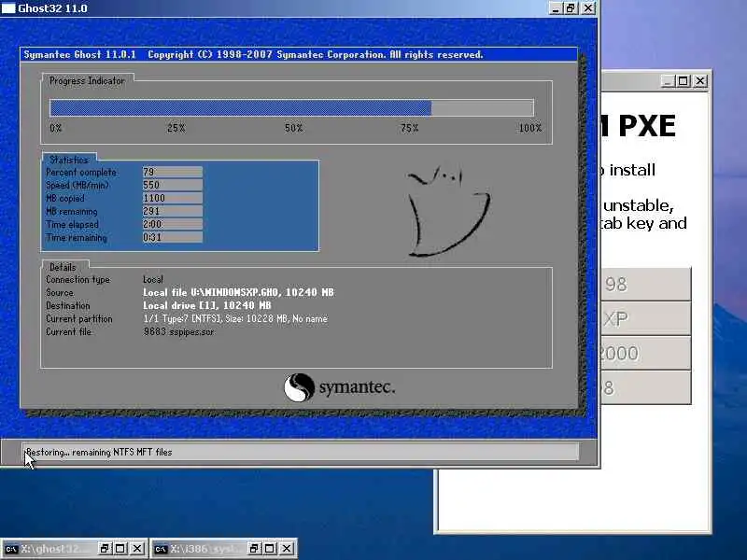
Task: Click the X:\i386 console cmd icon
Action: 161,549
